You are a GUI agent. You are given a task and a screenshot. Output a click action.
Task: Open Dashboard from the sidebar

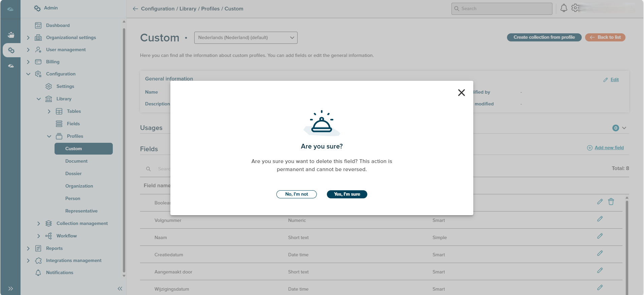(58, 26)
